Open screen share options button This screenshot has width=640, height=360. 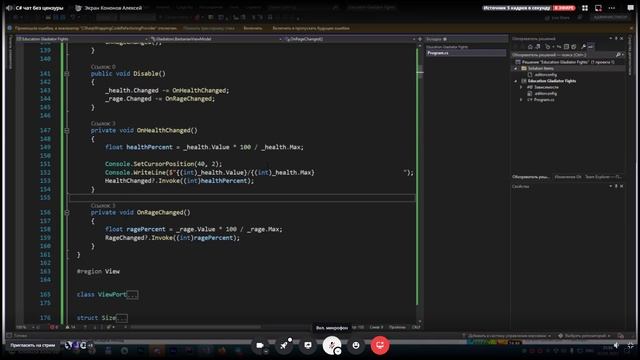pyautogui.click(x=308, y=345)
